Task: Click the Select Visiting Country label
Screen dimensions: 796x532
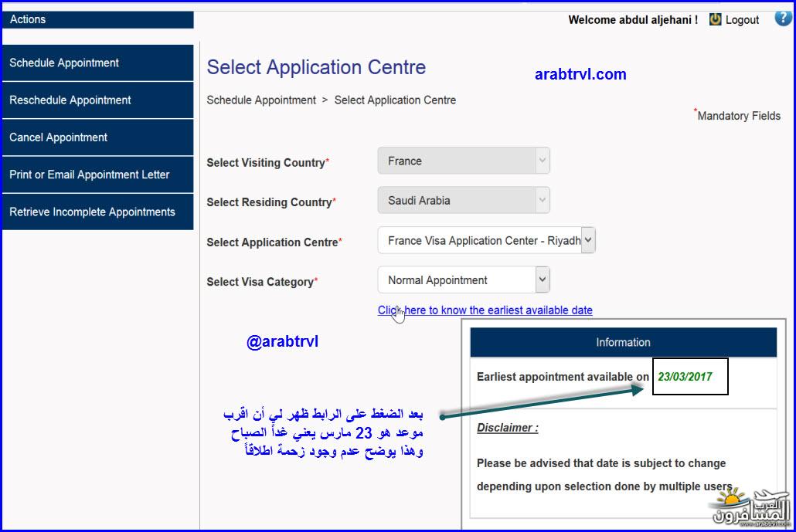Action: click(267, 163)
